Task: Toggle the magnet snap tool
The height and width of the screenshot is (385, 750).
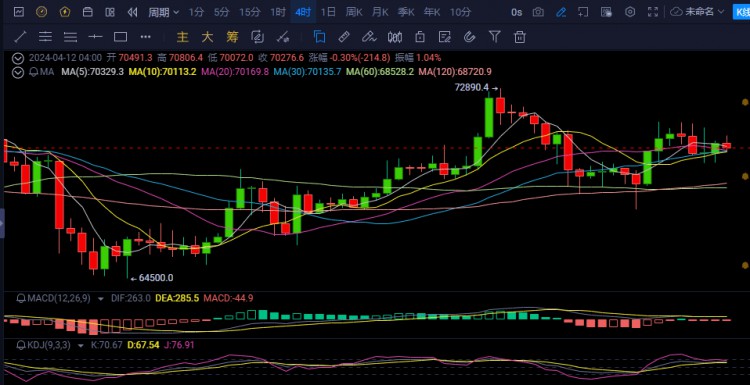Action: tap(470, 37)
